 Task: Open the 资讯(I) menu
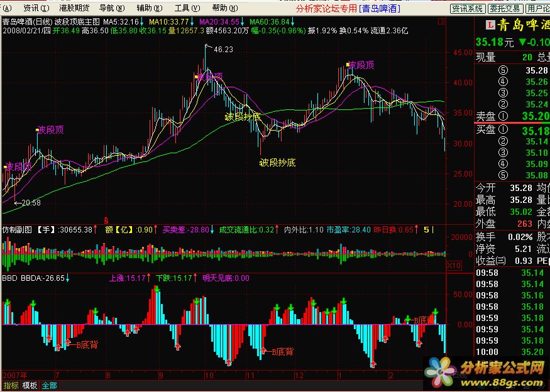(36, 8)
